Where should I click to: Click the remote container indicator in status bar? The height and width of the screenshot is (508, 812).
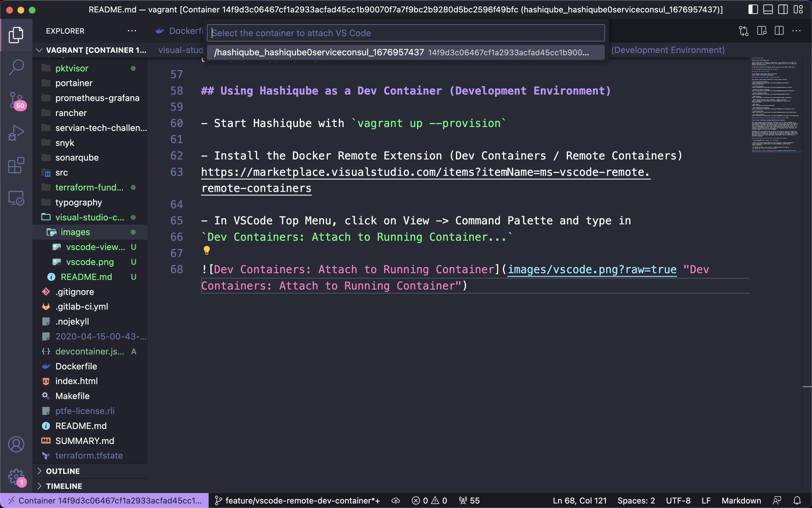(x=104, y=501)
